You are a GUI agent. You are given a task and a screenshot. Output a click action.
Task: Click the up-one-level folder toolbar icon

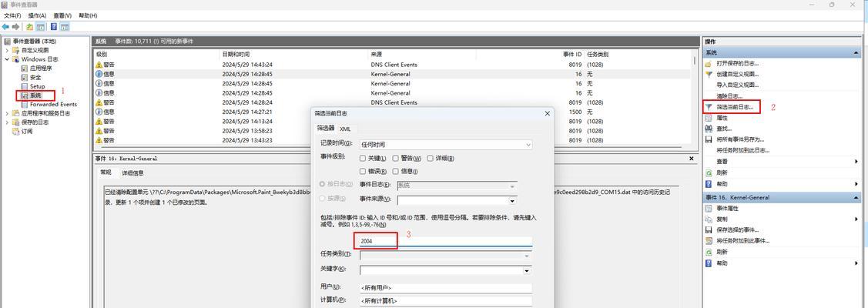[30, 26]
